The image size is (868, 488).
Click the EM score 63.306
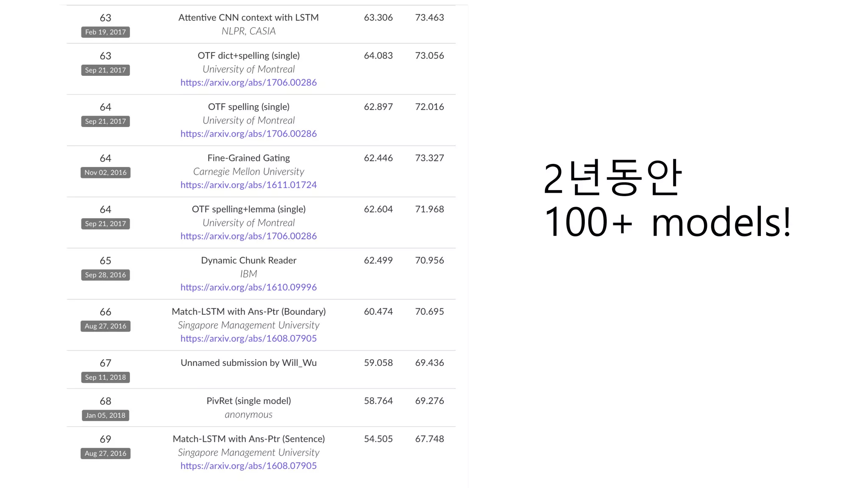pos(378,18)
